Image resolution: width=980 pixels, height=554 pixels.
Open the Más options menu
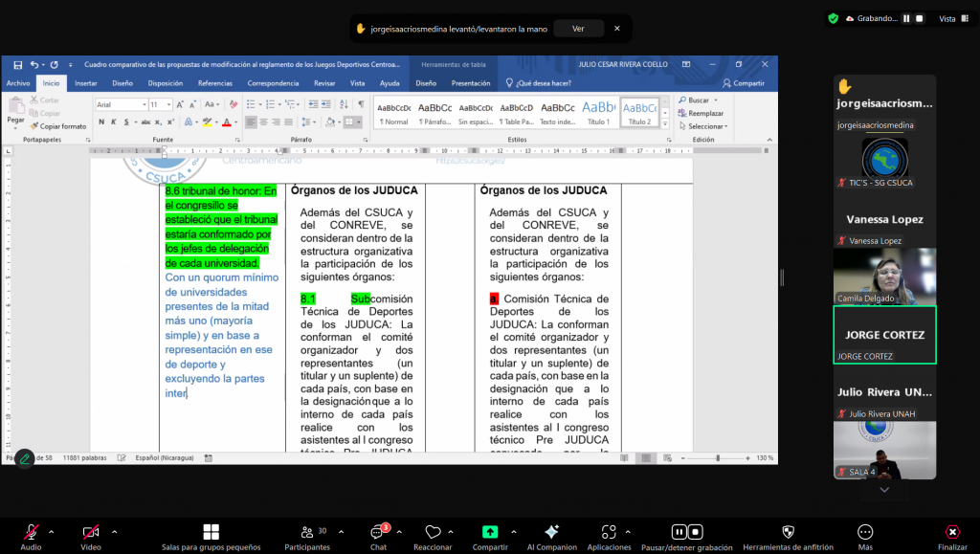click(x=865, y=533)
